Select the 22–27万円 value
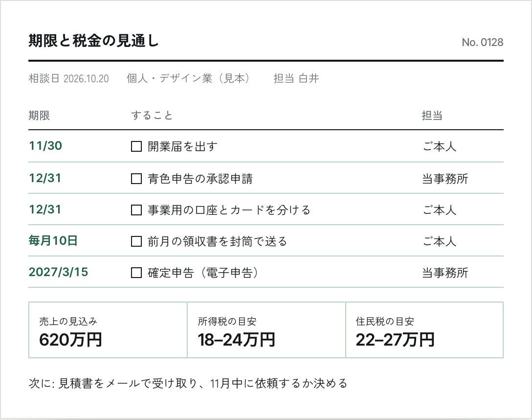The width and height of the screenshot is (532, 420). tap(395, 340)
